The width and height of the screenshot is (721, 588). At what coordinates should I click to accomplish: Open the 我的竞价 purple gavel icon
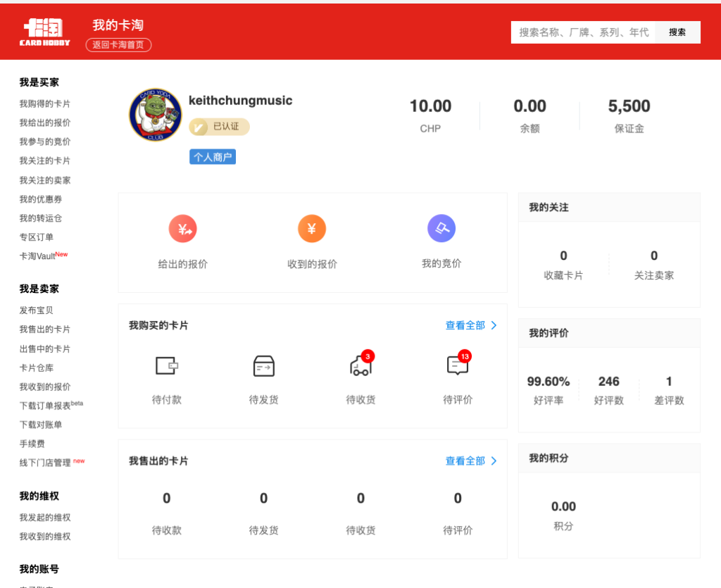441,229
